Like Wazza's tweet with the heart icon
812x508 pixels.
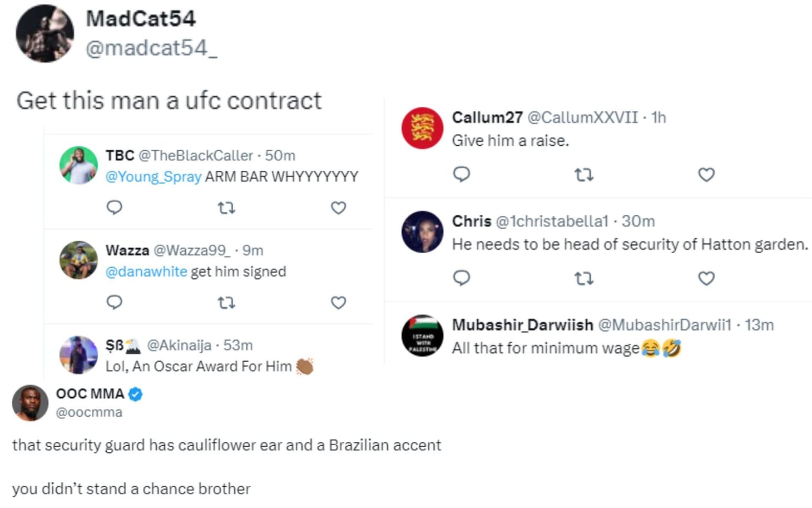[x=338, y=303]
